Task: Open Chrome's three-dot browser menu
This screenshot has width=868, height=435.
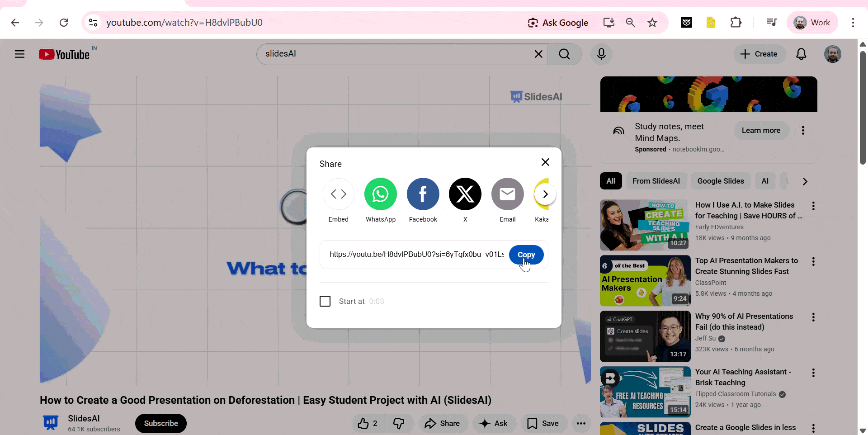Action: 854,22
